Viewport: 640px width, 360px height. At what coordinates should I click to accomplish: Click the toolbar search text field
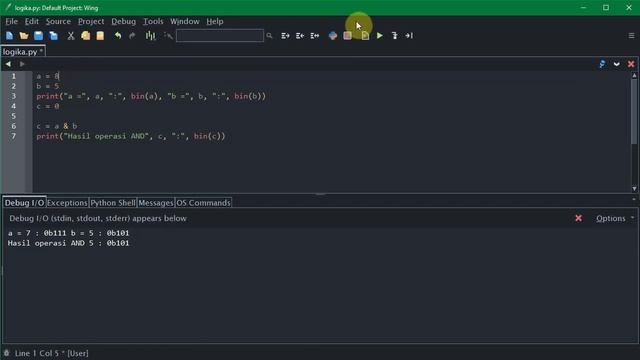coord(220,36)
